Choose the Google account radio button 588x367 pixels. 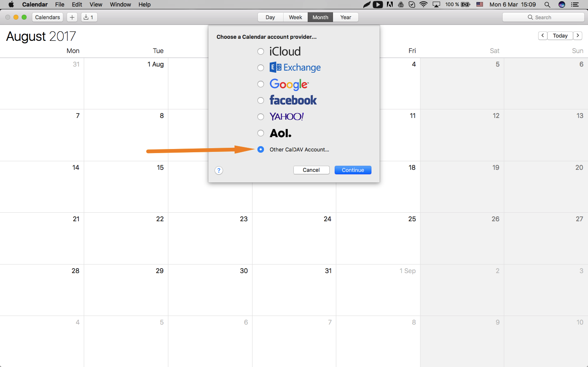tap(261, 84)
